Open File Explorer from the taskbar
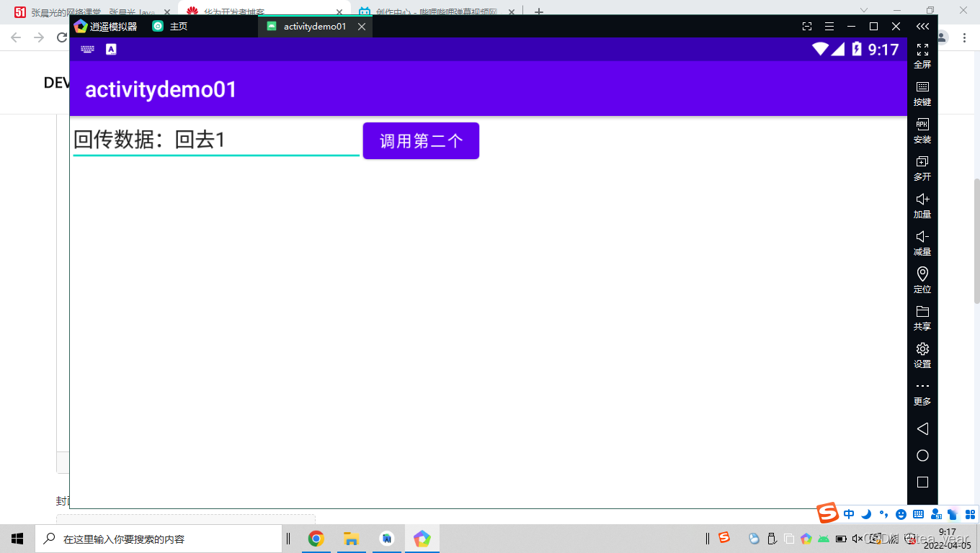Image resolution: width=980 pixels, height=553 pixels. [x=351, y=539]
